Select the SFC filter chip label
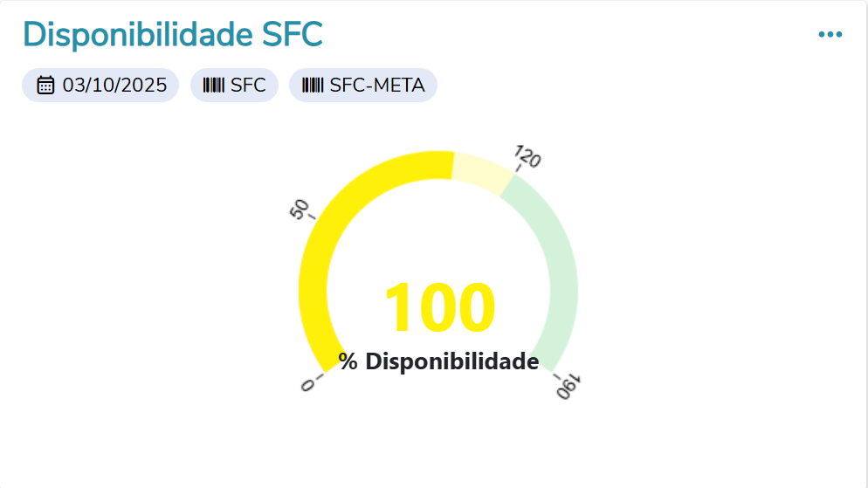Screen dimensions: 868x488 pyautogui.click(x=248, y=86)
